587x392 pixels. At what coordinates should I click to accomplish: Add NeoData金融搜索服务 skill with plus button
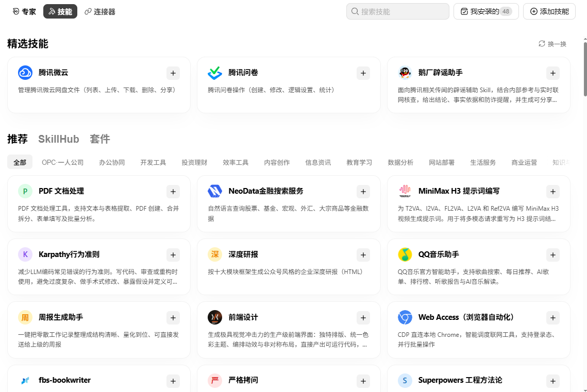(363, 192)
